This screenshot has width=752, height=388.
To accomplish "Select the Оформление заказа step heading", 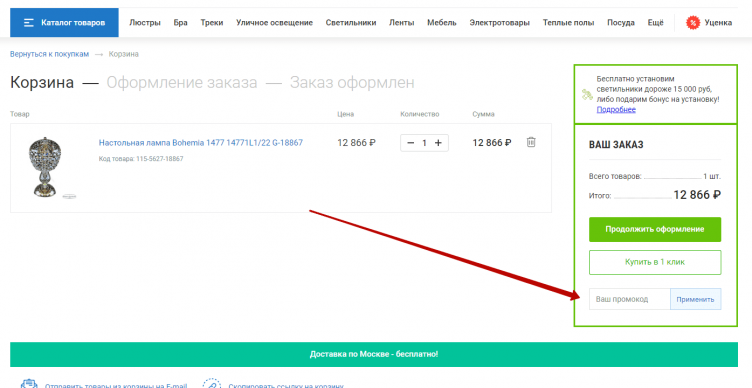I will (182, 82).
